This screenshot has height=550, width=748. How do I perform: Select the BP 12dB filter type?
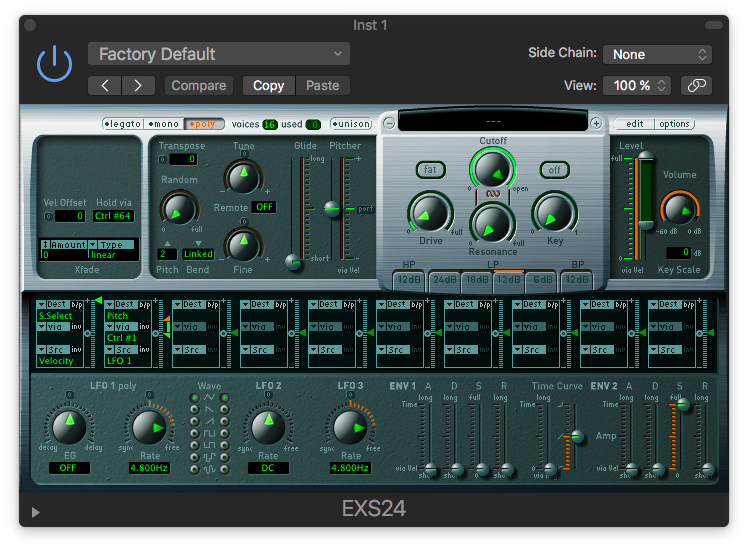click(x=577, y=279)
